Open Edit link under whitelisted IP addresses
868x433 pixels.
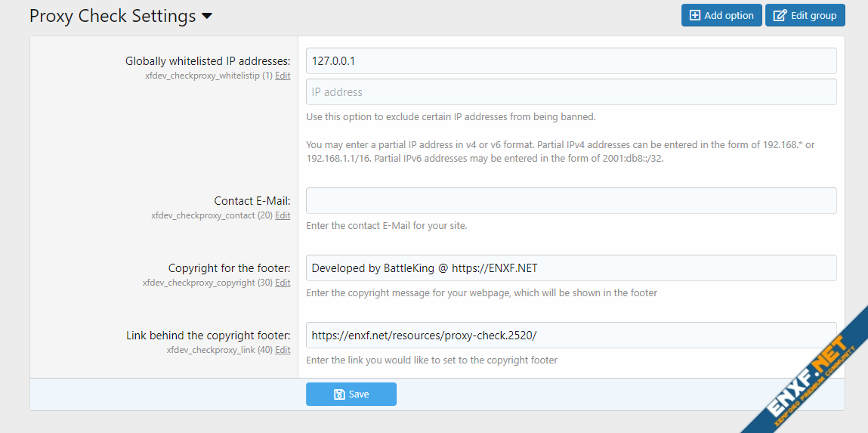tap(283, 76)
